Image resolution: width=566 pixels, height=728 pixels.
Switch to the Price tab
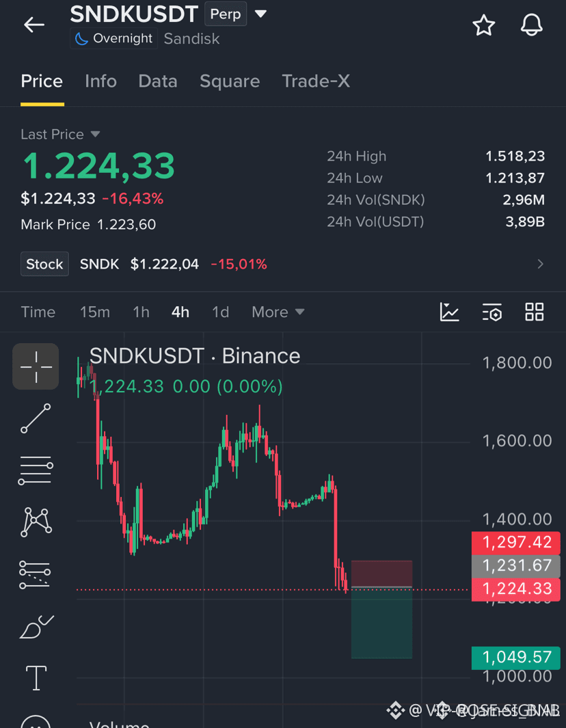pyautogui.click(x=42, y=81)
